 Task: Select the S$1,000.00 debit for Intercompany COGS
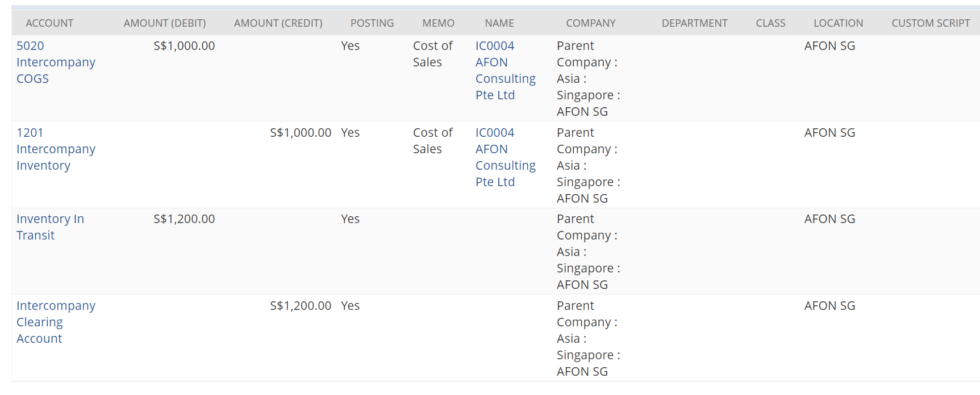click(x=184, y=46)
